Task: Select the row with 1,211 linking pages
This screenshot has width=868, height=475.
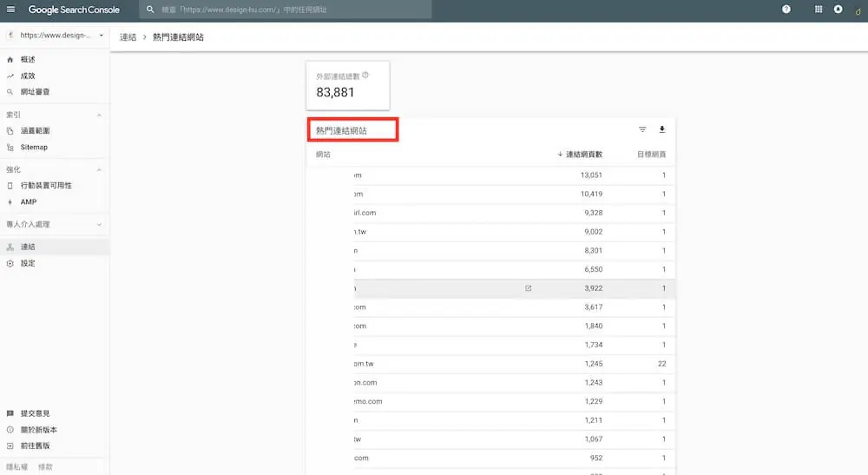Action: 491,420
